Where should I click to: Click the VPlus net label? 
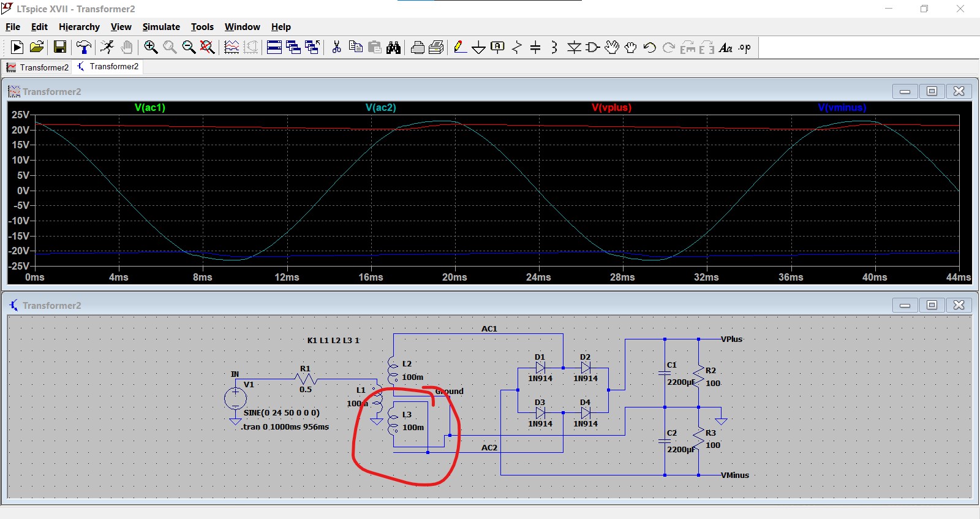pyautogui.click(x=731, y=339)
